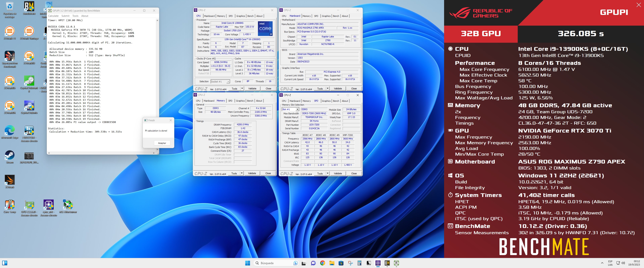Expand the Tools dropdown arrow in the CPU-Z SPD window
The height and width of the screenshot is (268, 644).
pos(328,173)
